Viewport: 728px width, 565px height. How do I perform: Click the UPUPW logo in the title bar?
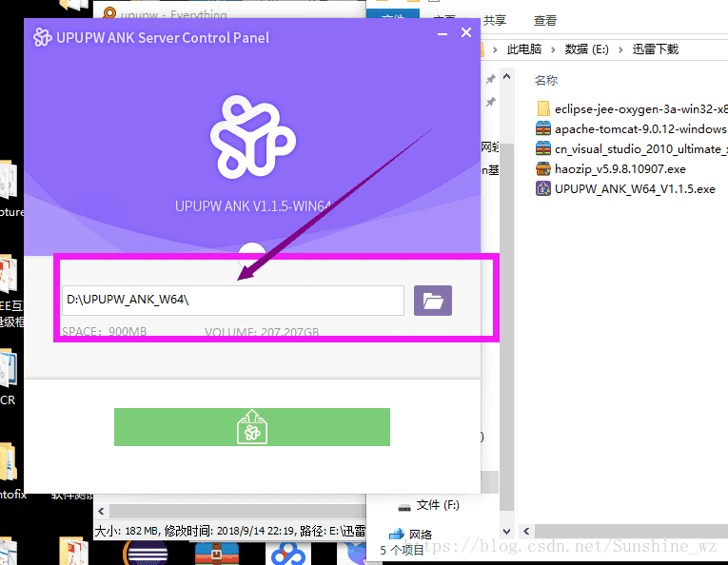click(42, 37)
